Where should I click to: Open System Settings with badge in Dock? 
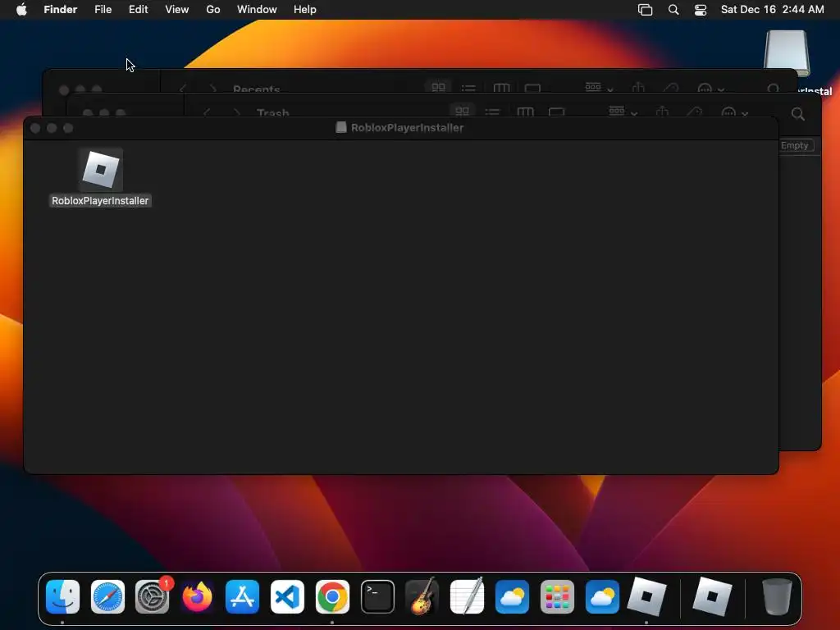[x=153, y=596]
